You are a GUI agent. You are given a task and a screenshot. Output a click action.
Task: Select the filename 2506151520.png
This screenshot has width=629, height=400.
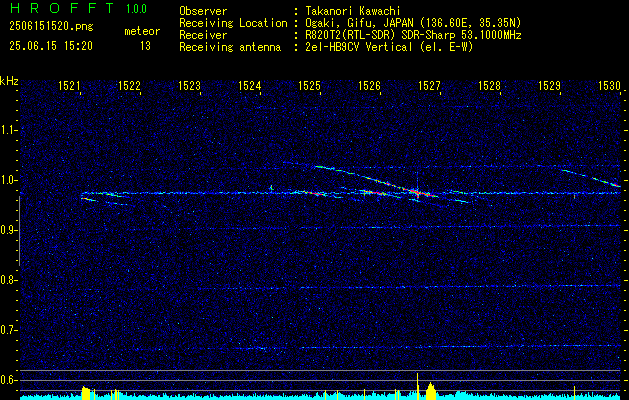[x=51, y=26]
